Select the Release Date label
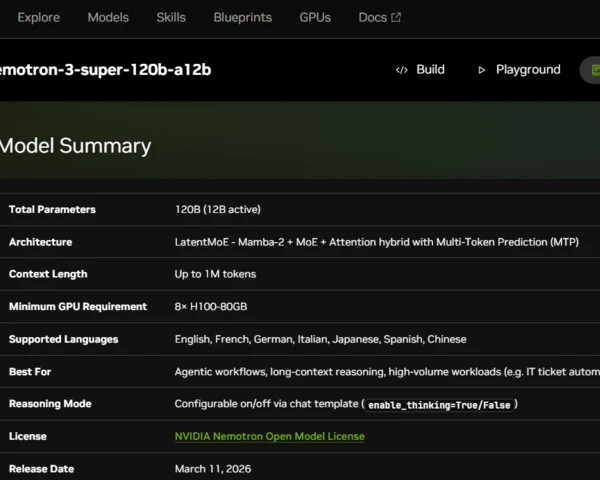The height and width of the screenshot is (480, 600). coord(41,469)
